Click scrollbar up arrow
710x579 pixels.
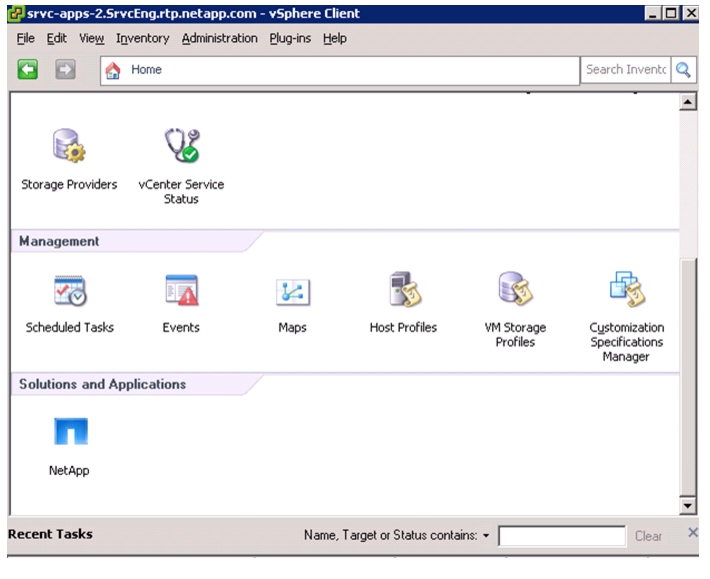pyautogui.click(x=688, y=102)
